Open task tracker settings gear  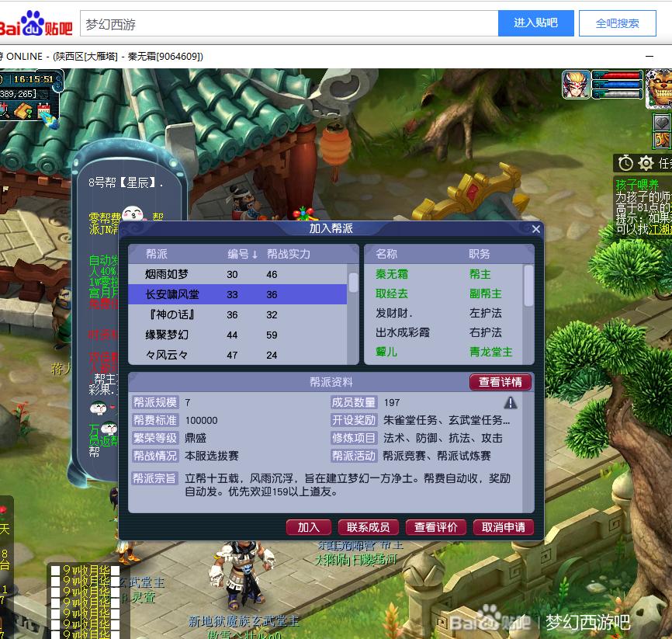[646, 163]
